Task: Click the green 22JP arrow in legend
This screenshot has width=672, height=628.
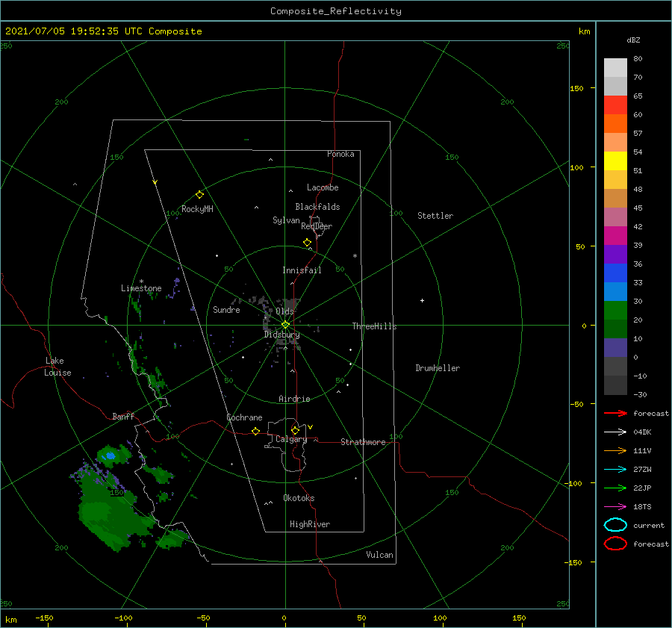Action: click(615, 488)
